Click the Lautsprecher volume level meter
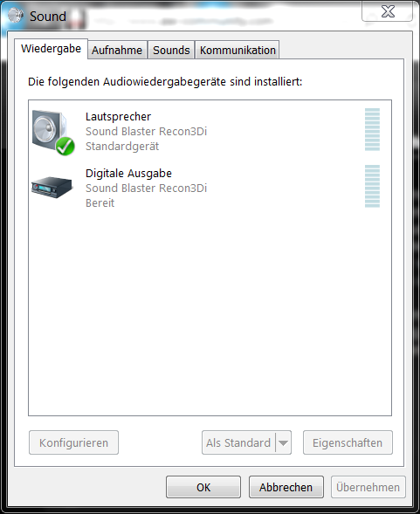This screenshot has height=514, width=420. pyautogui.click(x=372, y=129)
